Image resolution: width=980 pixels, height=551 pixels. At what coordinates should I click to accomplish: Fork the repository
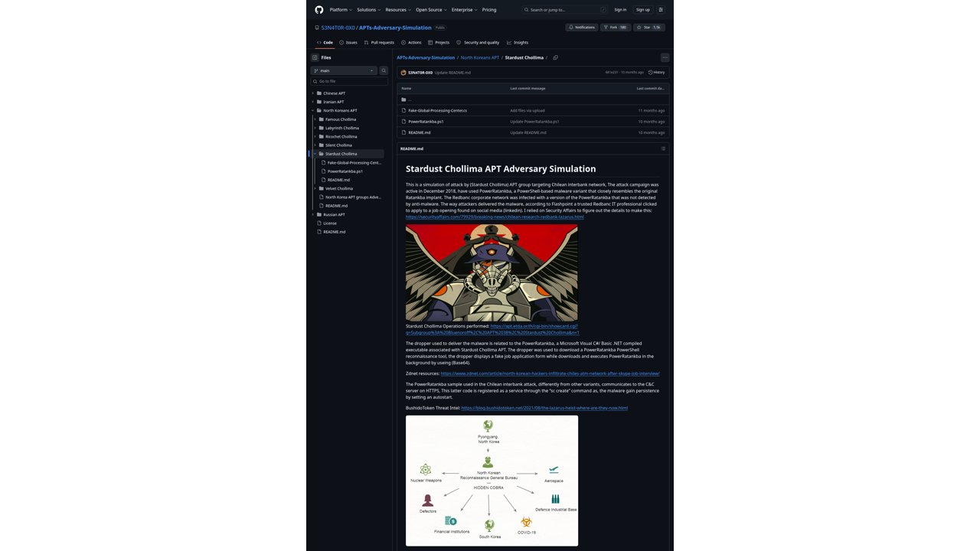(616, 28)
